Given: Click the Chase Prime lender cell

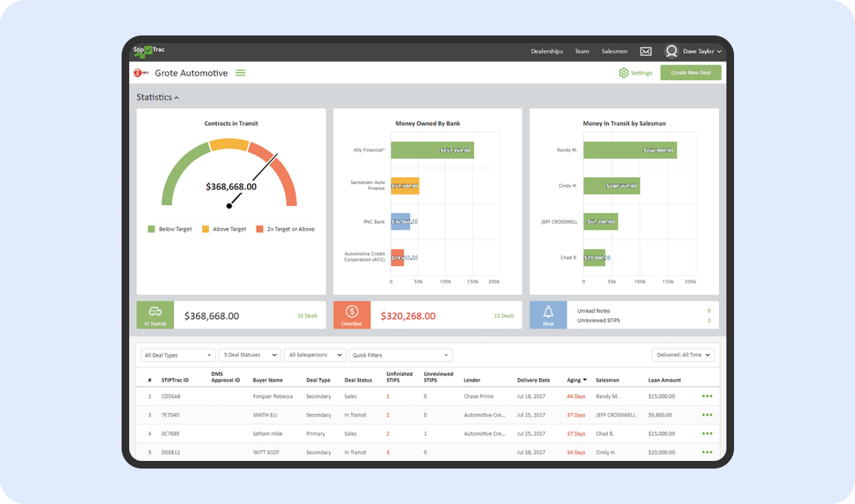Looking at the screenshot, I should click(x=479, y=396).
